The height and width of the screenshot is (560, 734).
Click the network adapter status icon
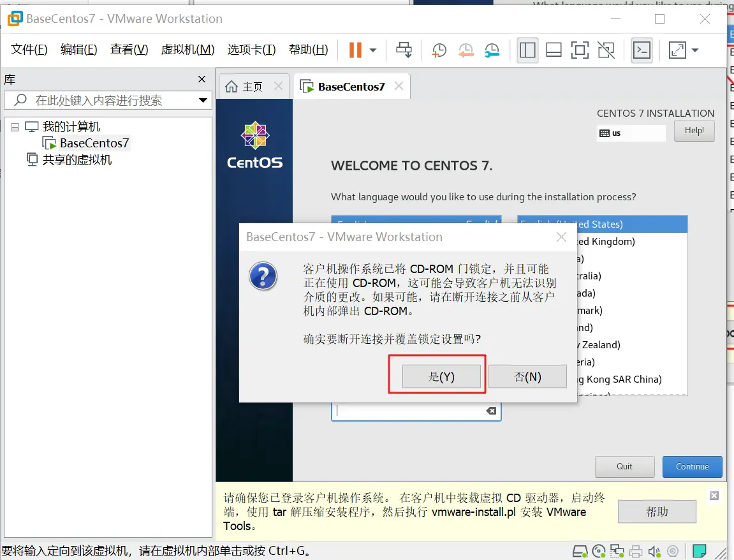point(617,552)
